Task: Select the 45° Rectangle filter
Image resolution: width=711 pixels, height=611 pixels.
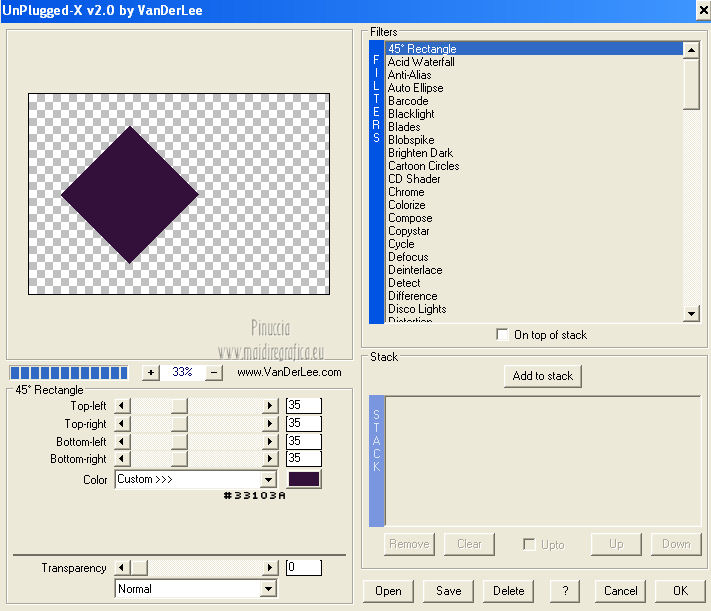Action: (x=534, y=49)
